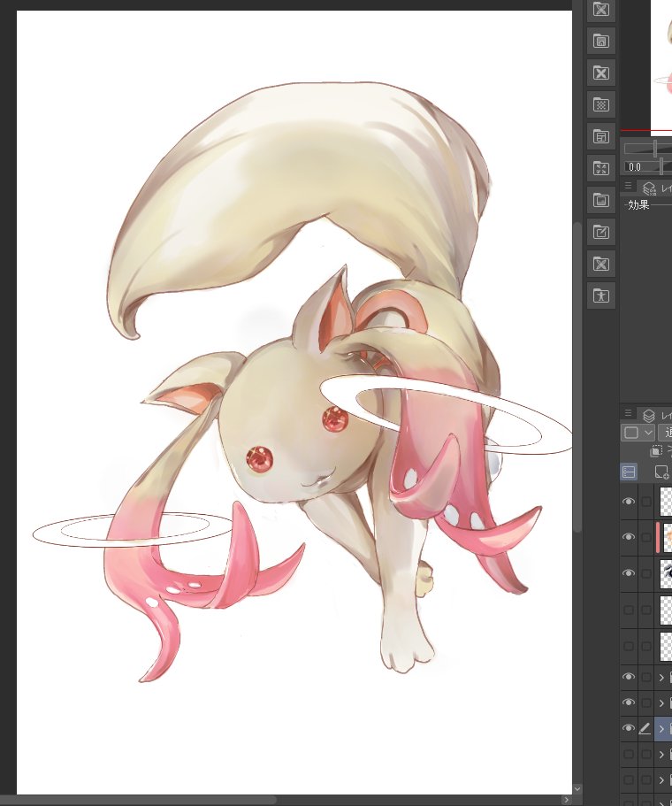Image resolution: width=672 pixels, height=806 pixels.
Task: Expand the hidden folder directly below selected folder
Action: (x=661, y=755)
